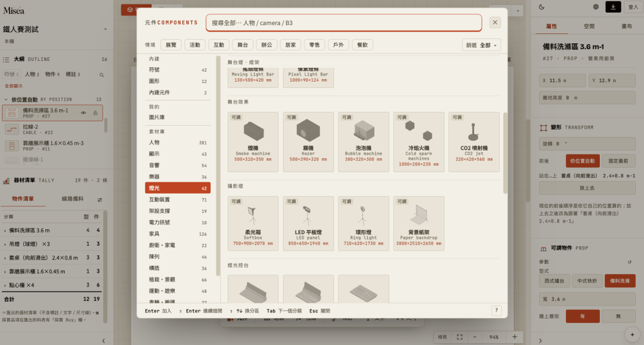Add the Ring light 環形燈 component
644x345 pixels.
coord(363,223)
